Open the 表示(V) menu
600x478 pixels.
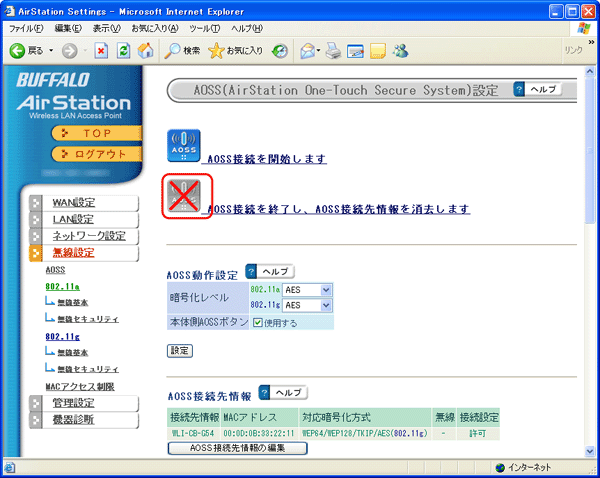click(107, 28)
